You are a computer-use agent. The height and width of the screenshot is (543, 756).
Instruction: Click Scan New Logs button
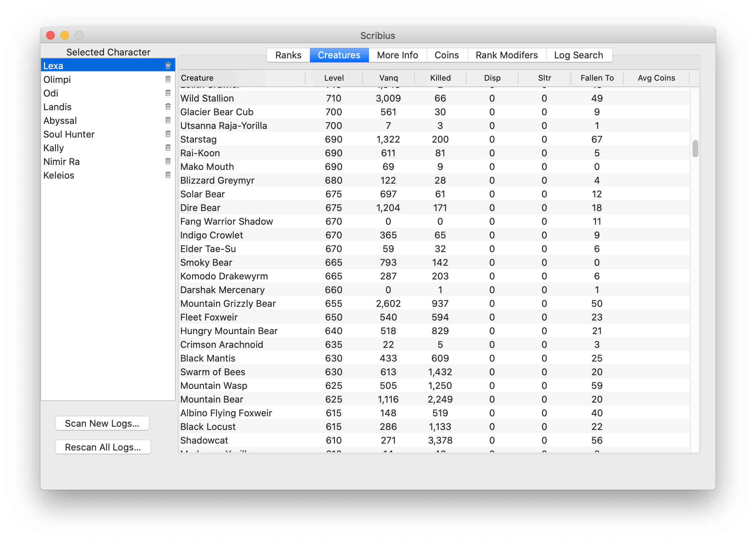(102, 423)
